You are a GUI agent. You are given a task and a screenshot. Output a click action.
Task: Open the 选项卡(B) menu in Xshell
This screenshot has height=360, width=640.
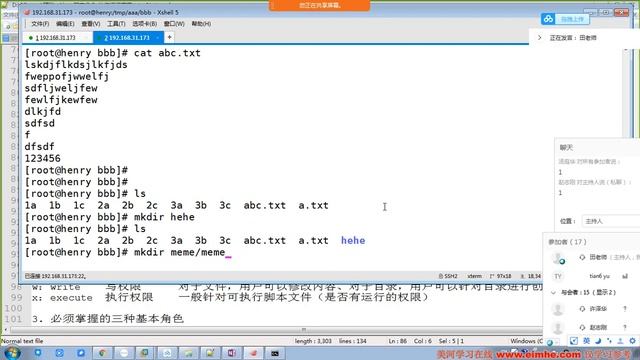pyautogui.click(x=144, y=24)
